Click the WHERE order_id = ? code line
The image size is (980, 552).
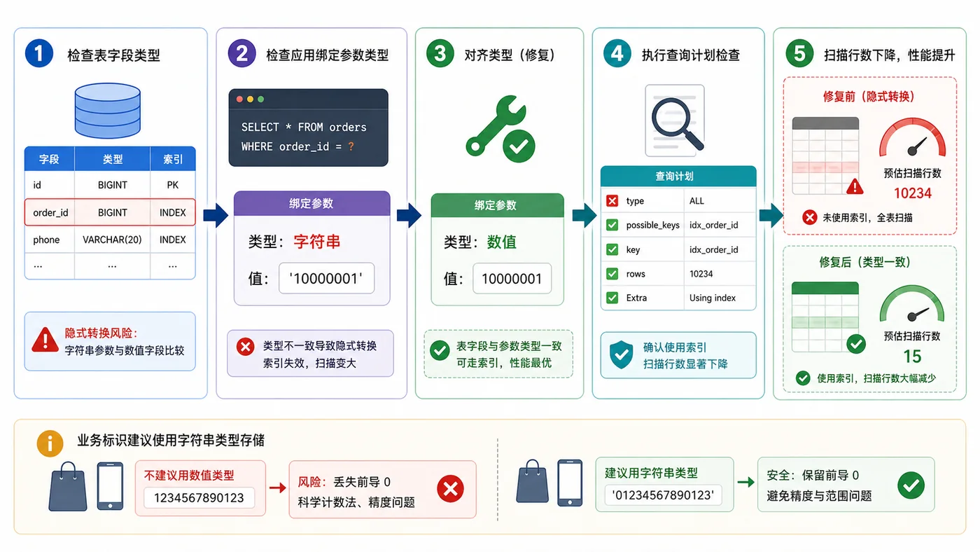[x=298, y=146]
